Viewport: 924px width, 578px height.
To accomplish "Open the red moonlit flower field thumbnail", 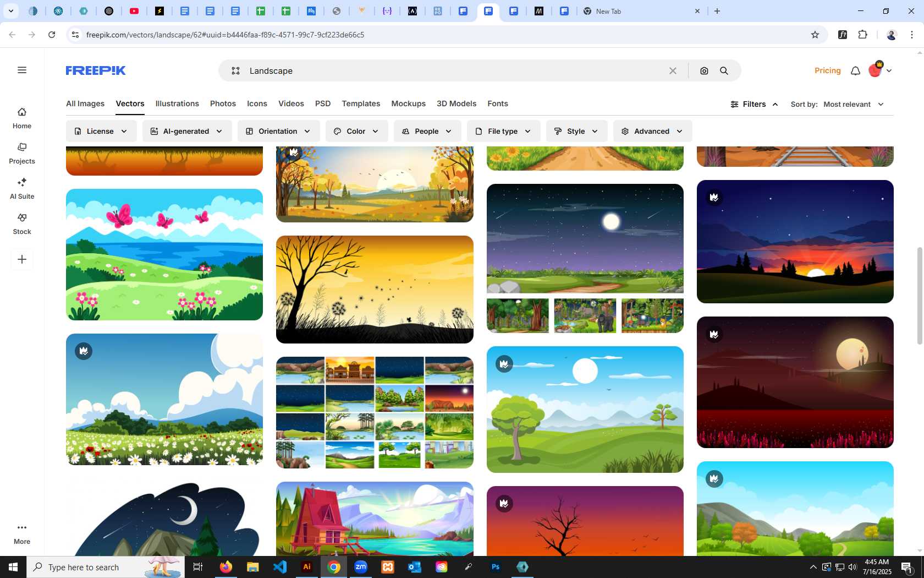I will 795,382.
